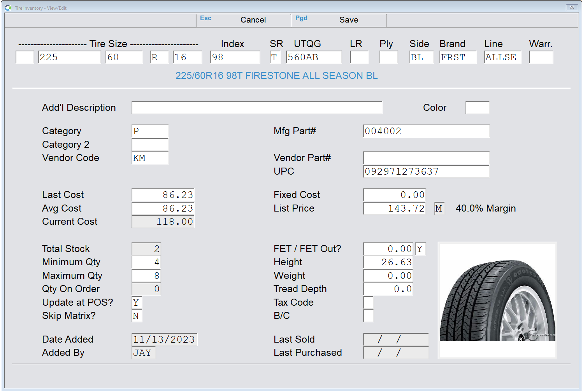Click the empty tire size prefix field

pyautogui.click(x=25, y=57)
